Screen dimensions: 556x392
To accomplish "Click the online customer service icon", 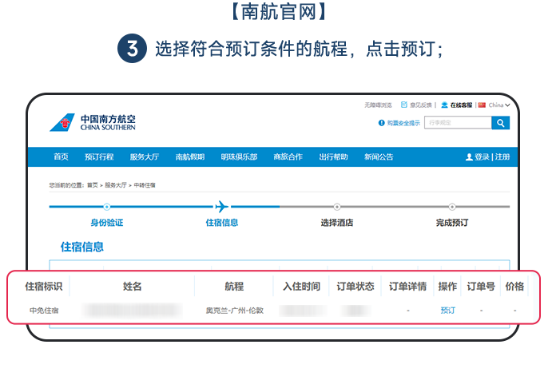I will click(x=444, y=105).
